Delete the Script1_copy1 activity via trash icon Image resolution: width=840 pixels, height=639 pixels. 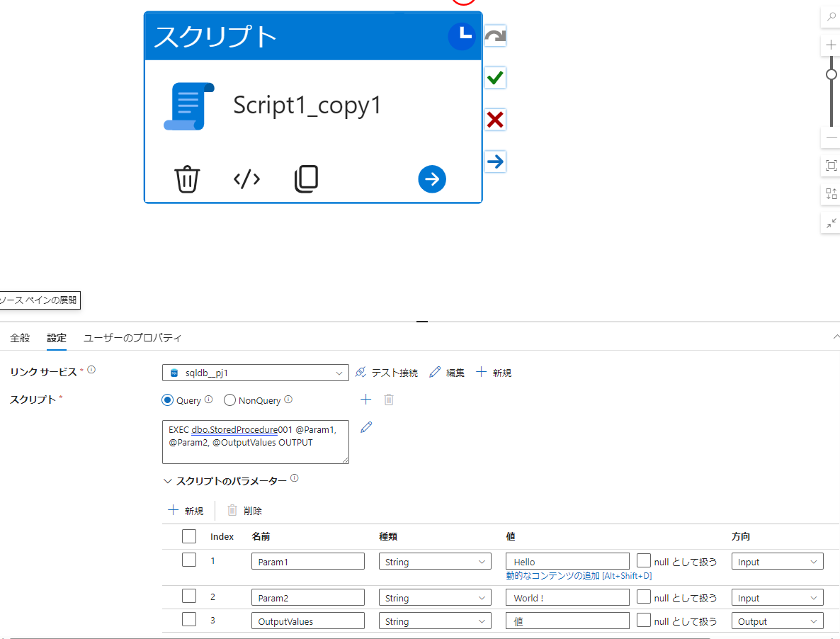tap(187, 179)
